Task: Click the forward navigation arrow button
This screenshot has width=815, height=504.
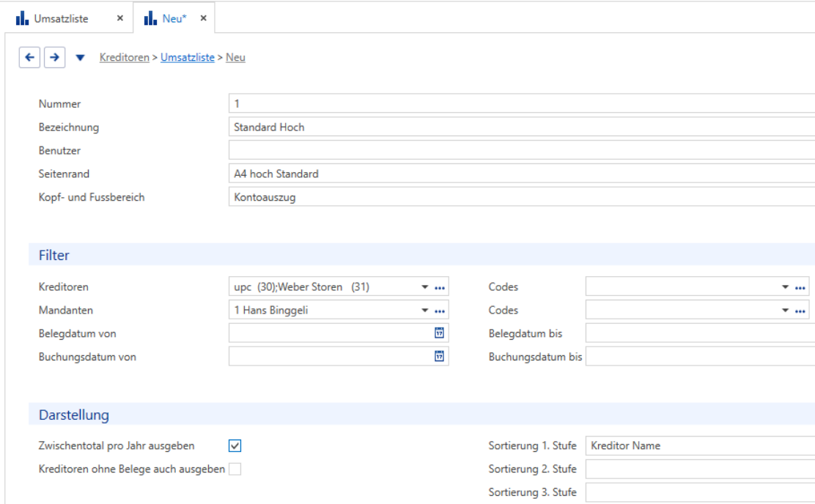Action: coord(54,57)
